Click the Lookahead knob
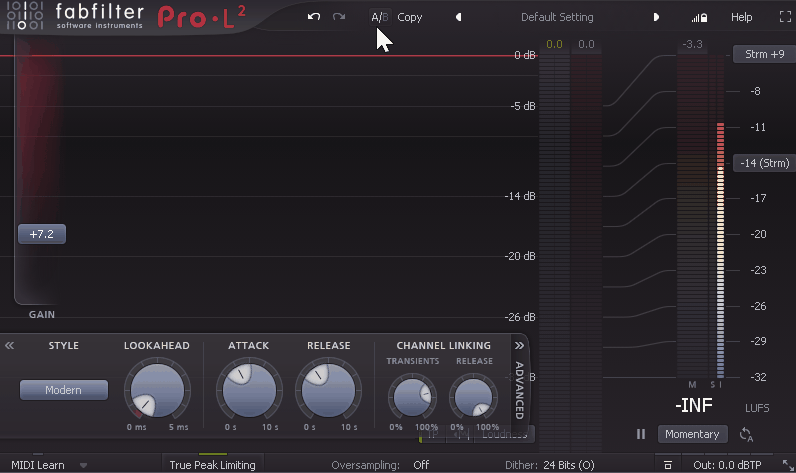Viewport: 796px width, 473px height. [157, 390]
